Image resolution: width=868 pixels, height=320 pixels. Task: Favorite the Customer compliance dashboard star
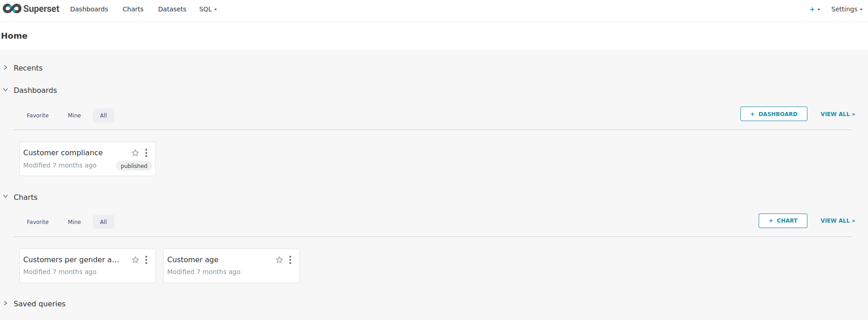pos(135,153)
